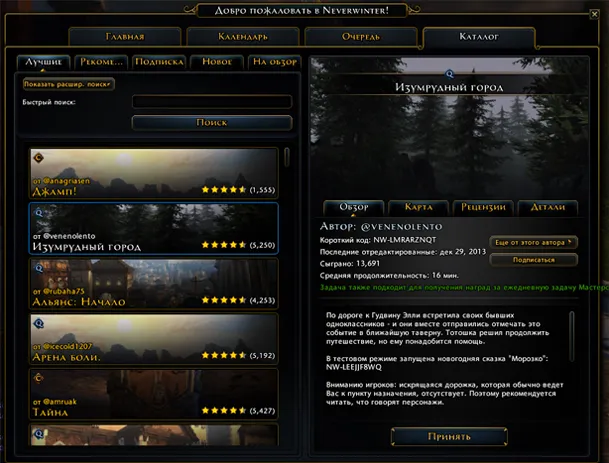Viewport: 609px width, 463px height.
Task: Close the Neverwinter welcome window
Action: point(594,14)
